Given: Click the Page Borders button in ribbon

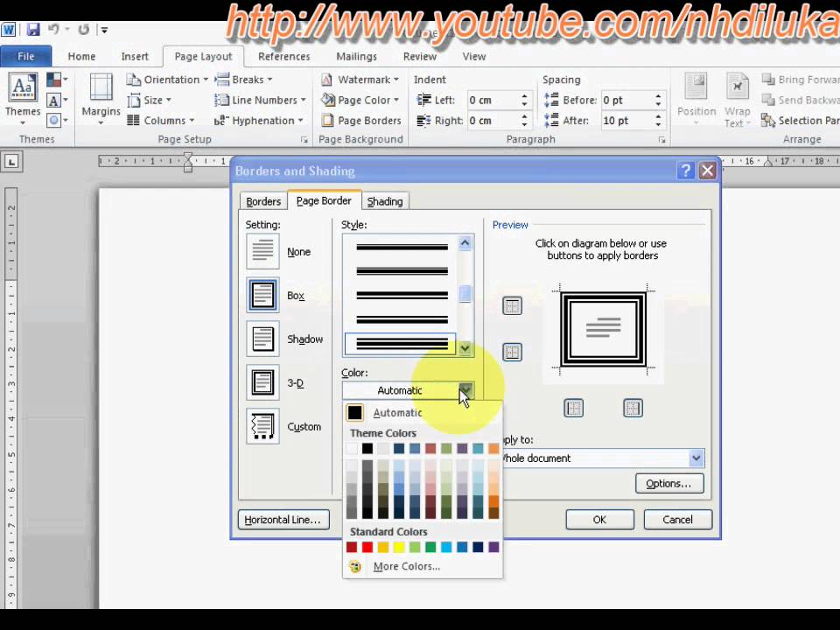Looking at the screenshot, I should click(x=361, y=121).
